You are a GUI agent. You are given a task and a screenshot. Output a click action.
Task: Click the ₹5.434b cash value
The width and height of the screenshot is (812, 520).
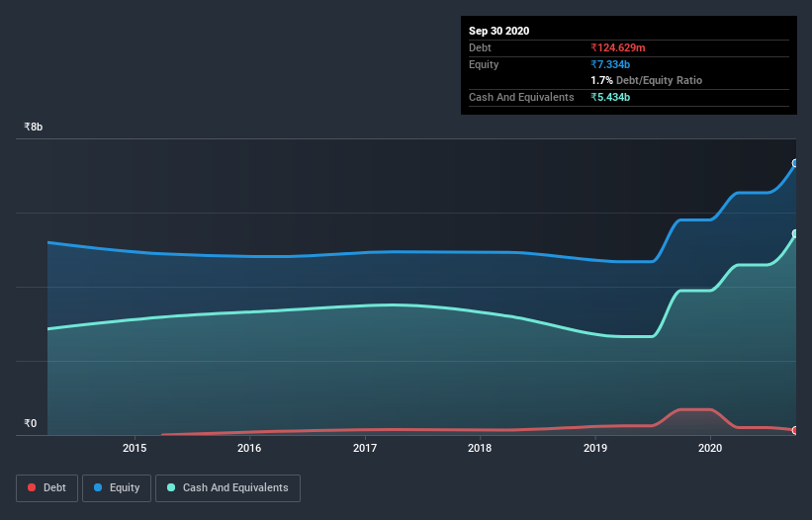[x=610, y=97]
